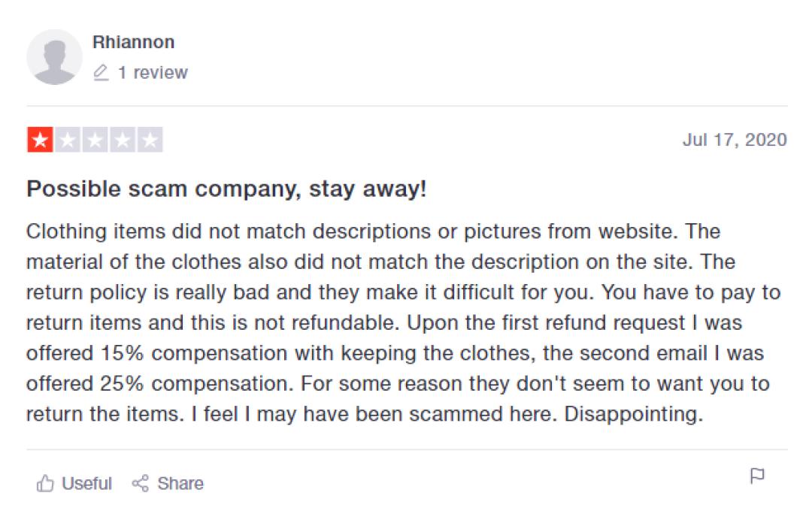Click the "1 review" count text

tap(153, 73)
